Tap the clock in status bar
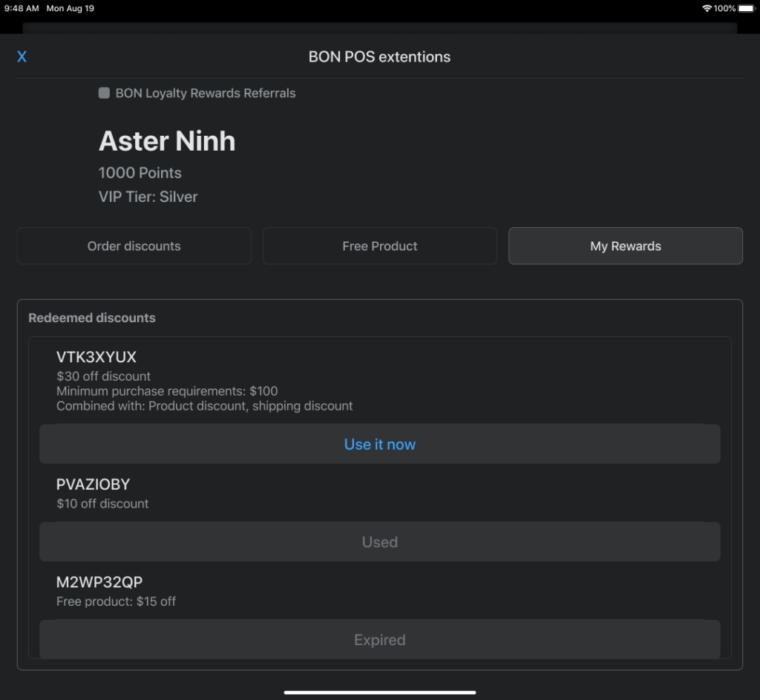Viewport: 760px width, 700px height. click(x=22, y=8)
